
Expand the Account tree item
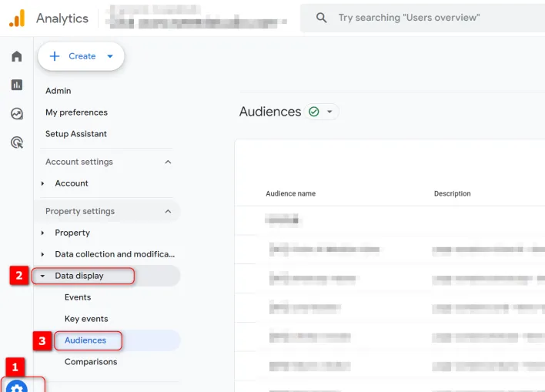click(42, 183)
